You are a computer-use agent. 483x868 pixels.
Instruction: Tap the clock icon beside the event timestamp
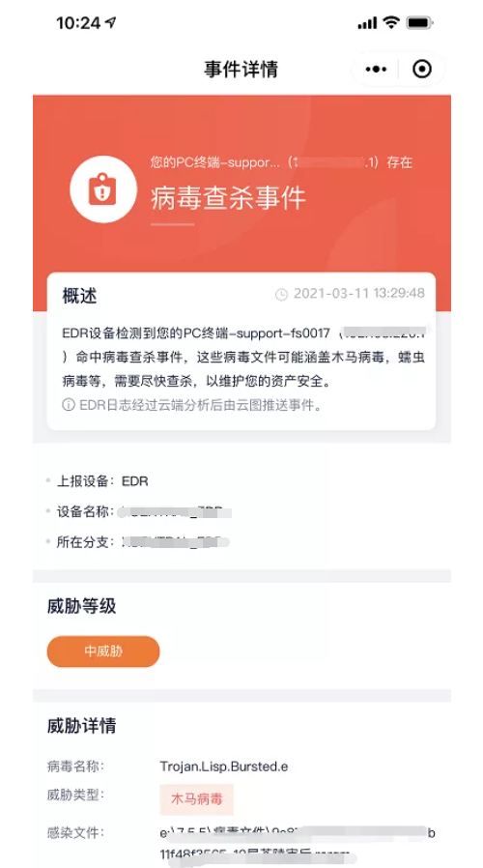[x=282, y=295]
